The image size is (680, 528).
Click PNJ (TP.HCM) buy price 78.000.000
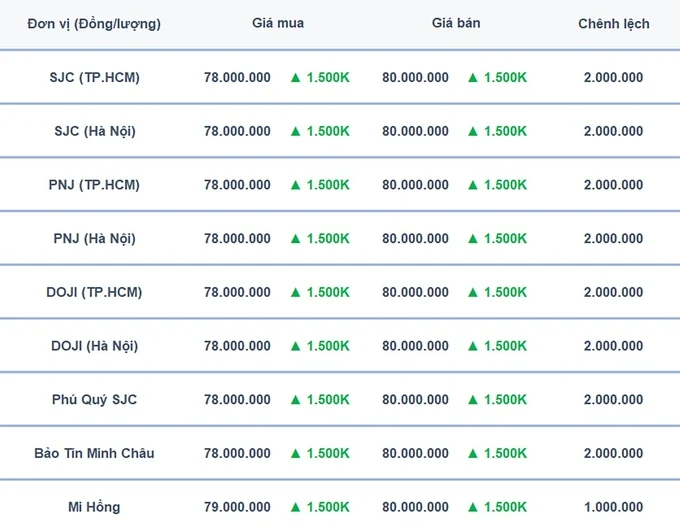(237, 185)
